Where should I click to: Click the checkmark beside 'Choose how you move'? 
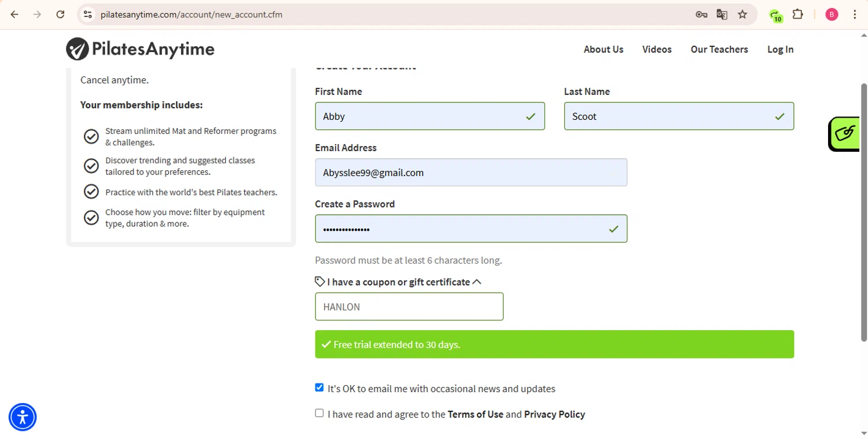[x=91, y=218]
